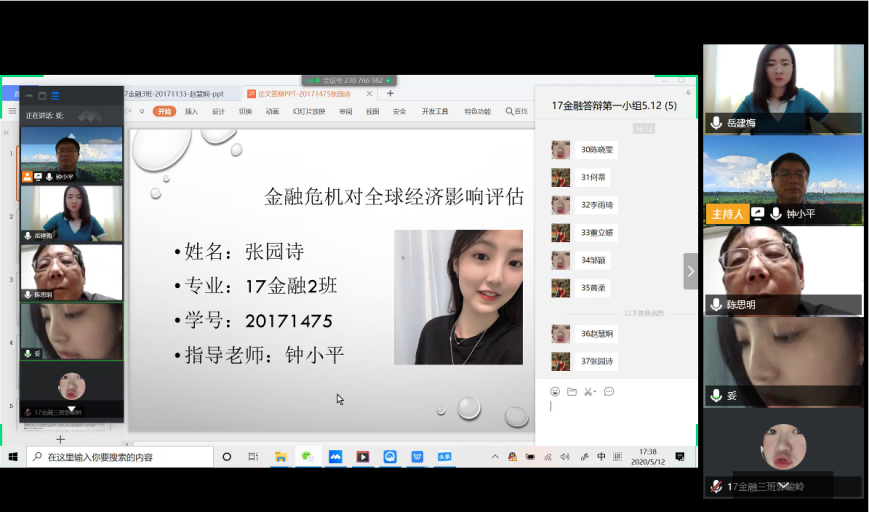Image resolution: width=869 pixels, height=512 pixels.
Task: Click the scissors screenshot tool in chat
Action: [x=588, y=391]
